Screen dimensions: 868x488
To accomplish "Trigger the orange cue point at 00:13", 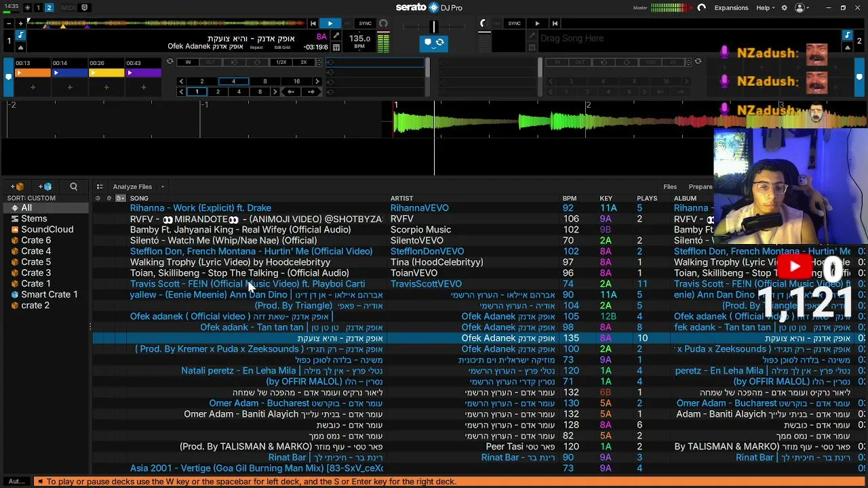I will pyautogui.click(x=33, y=73).
